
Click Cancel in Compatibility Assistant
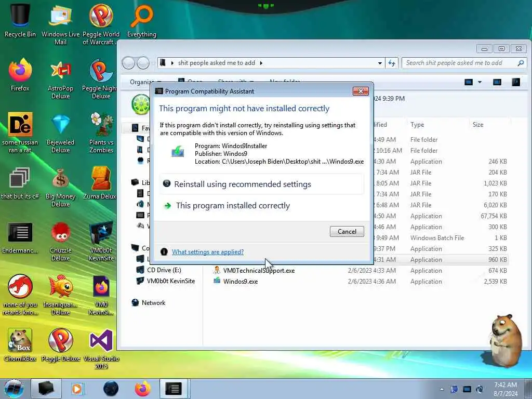point(347,231)
